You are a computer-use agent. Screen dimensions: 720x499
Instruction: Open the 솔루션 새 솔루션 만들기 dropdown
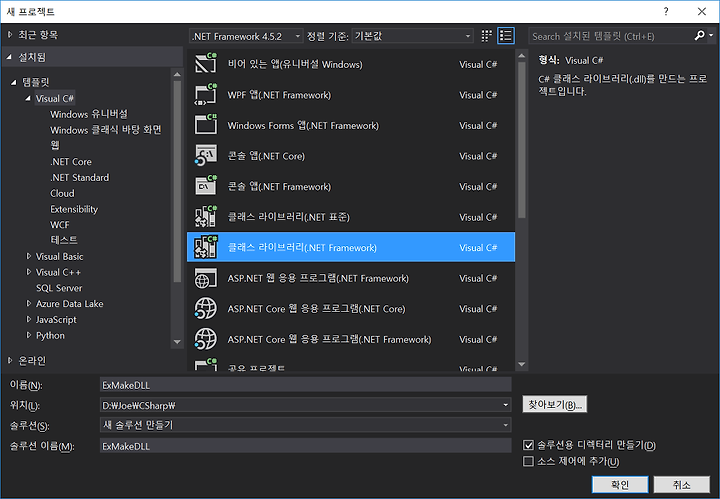[x=506, y=425]
